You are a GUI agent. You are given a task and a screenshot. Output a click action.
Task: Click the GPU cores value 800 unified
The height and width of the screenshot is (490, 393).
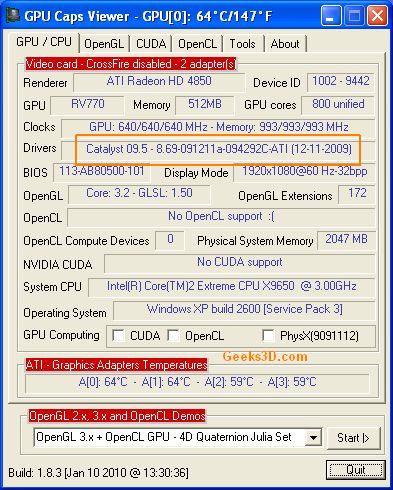point(338,105)
